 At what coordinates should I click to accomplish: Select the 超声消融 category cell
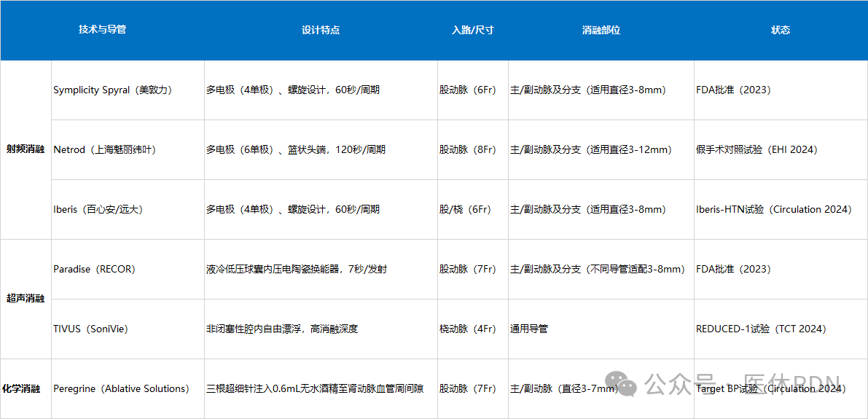tap(26, 299)
